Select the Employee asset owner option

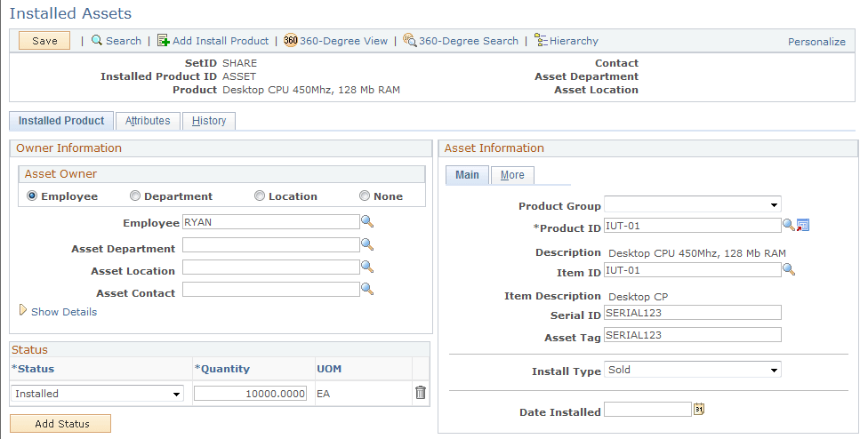tap(32, 196)
